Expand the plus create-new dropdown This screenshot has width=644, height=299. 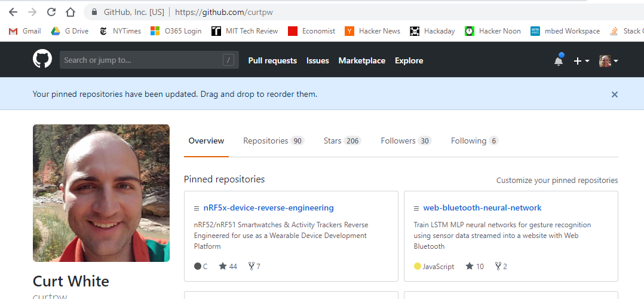[x=581, y=61]
